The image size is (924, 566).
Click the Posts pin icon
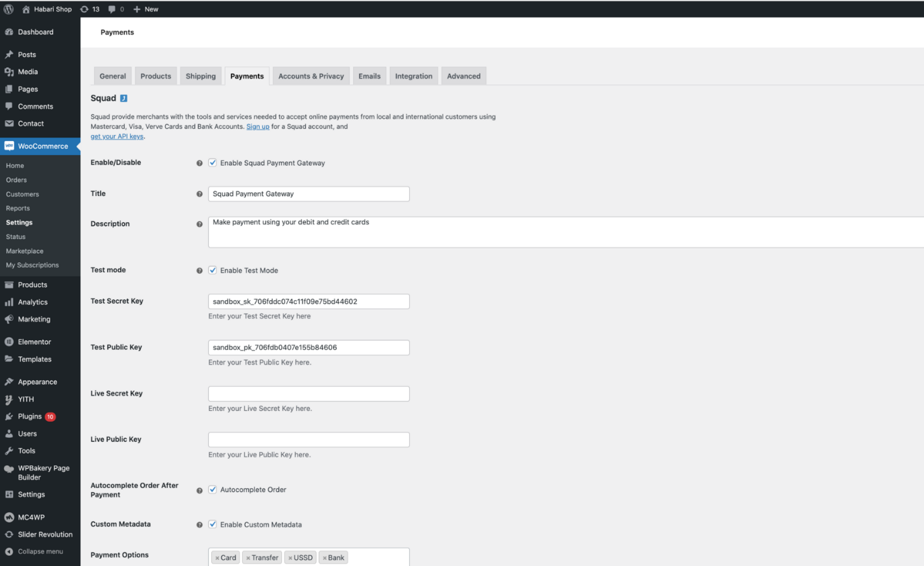point(9,54)
